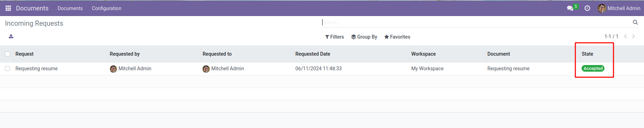The image size is (644, 128).
Task: Open the apps grid menu icon
Action: tap(8, 8)
